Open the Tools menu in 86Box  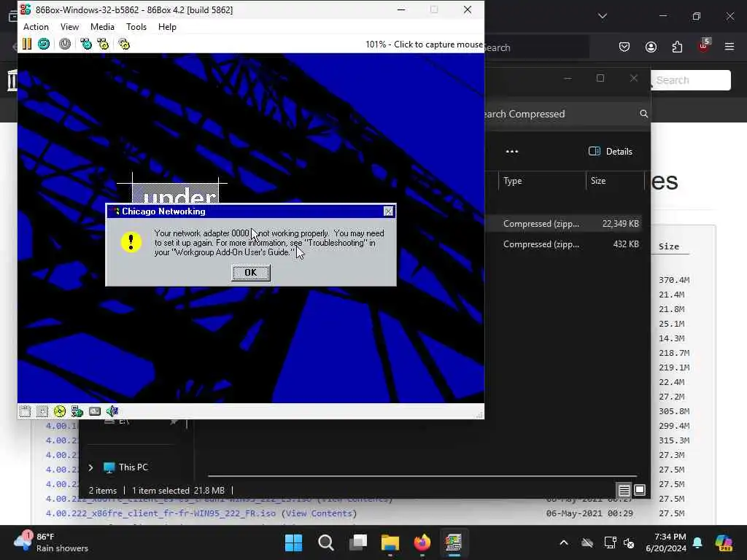click(x=136, y=27)
